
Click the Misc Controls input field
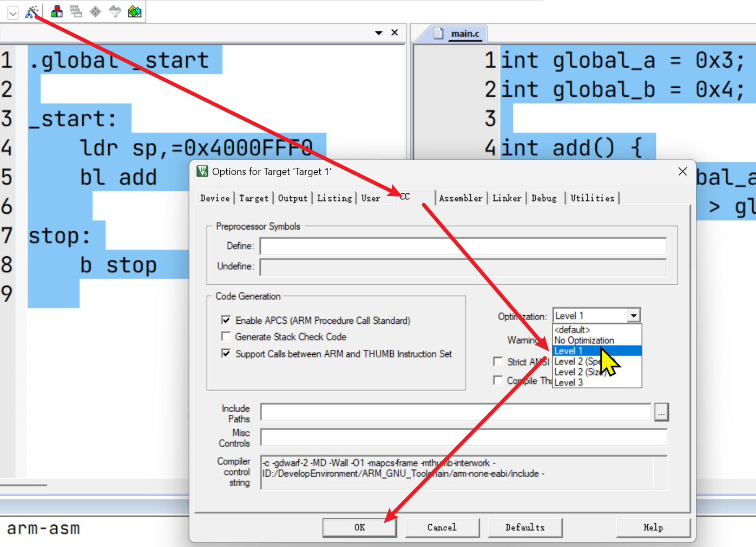point(464,437)
